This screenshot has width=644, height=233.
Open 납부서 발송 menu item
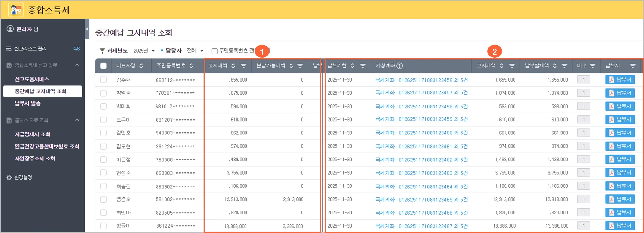(x=28, y=103)
